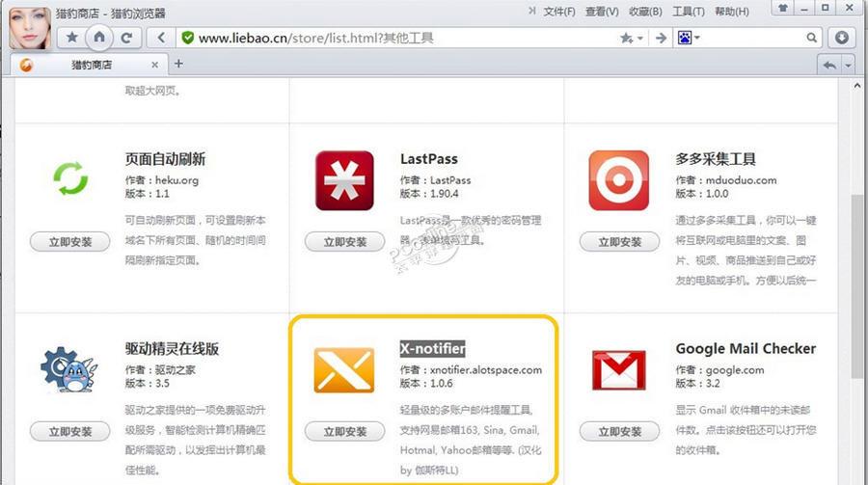The height and width of the screenshot is (485, 868).
Task: Reload the page with refresh button
Action: [x=126, y=38]
